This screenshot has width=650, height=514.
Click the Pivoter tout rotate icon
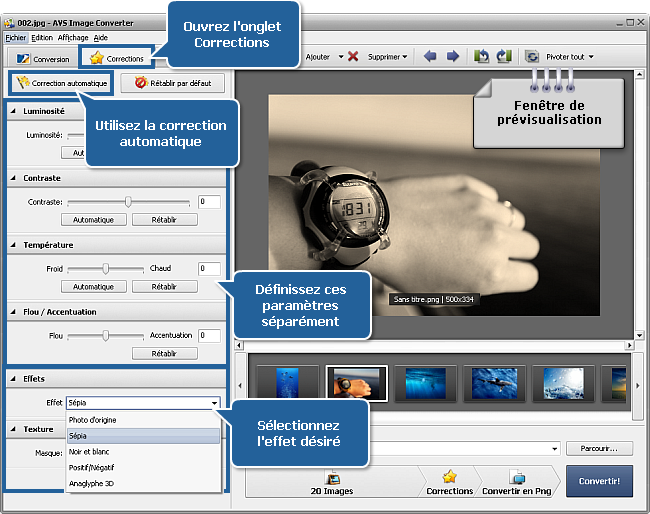click(x=532, y=57)
